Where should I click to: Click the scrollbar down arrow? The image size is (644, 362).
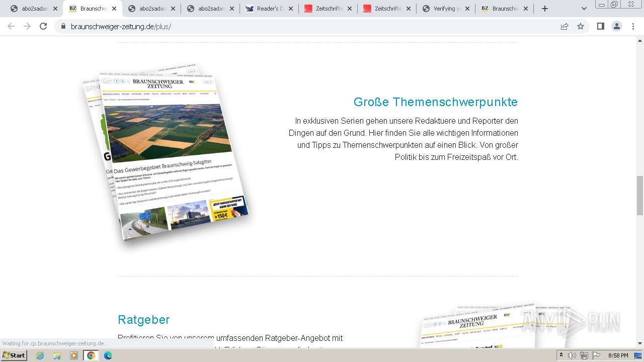tap(640, 343)
